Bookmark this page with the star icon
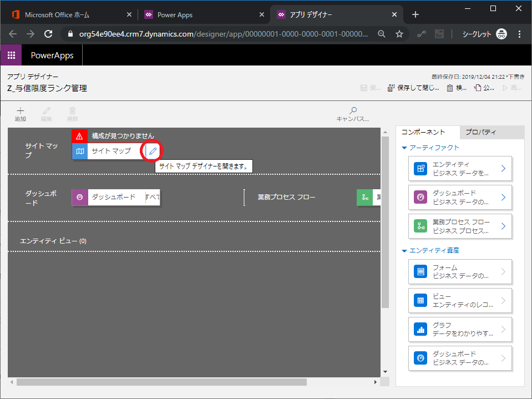The width and height of the screenshot is (532, 399). pyautogui.click(x=399, y=34)
